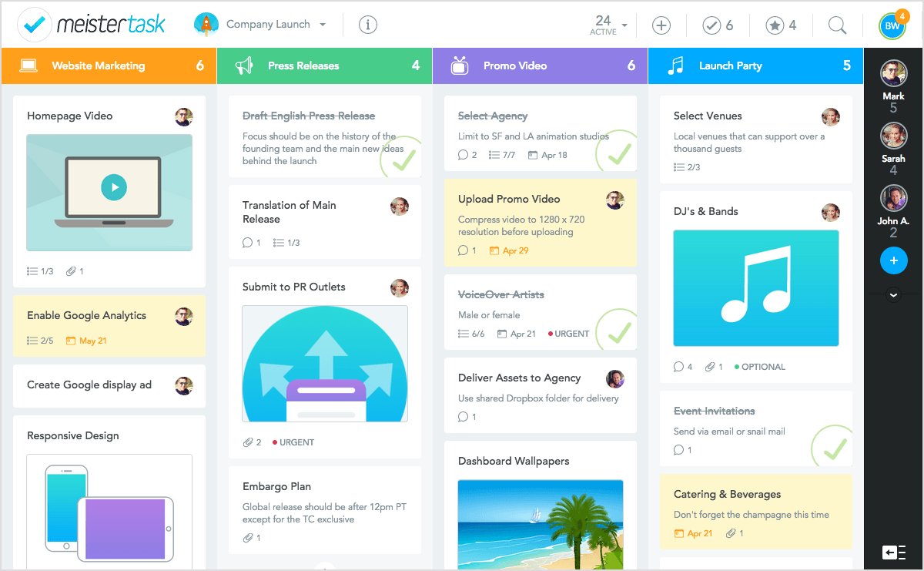The width and height of the screenshot is (924, 571).
Task: Toggle the VoiceOver Artists completed checkmark
Action: click(619, 331)
